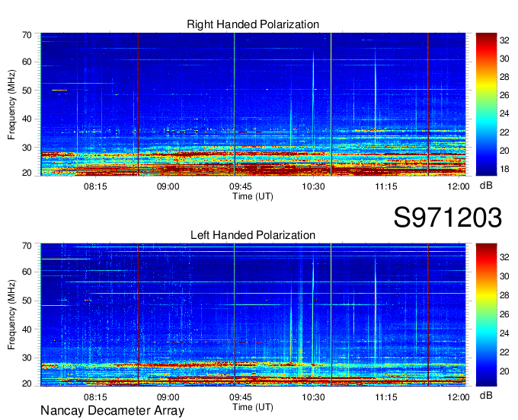Click the 09:00 tick on the top plot

[168, 186]
